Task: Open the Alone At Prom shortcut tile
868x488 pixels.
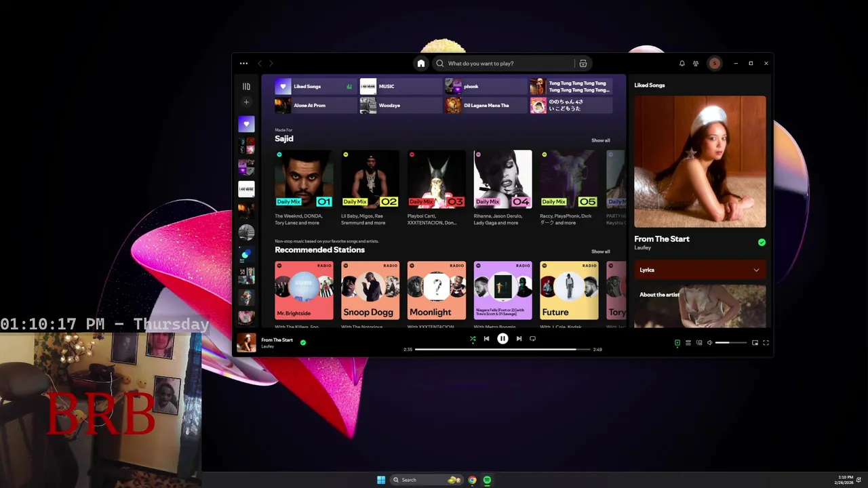Action: click(315, 105)
